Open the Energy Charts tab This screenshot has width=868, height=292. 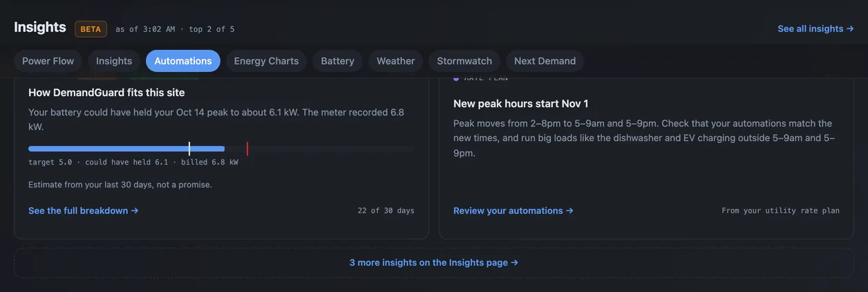(x=266, y=61)
